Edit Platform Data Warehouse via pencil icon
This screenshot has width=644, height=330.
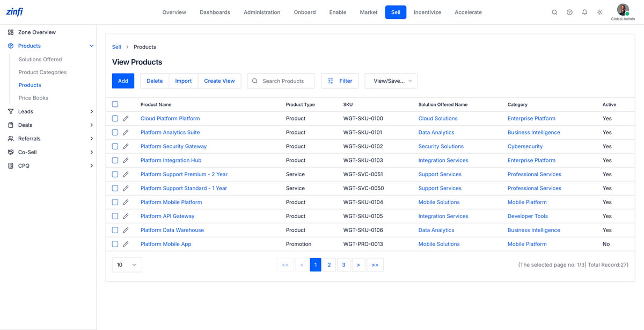coord(126,230)
